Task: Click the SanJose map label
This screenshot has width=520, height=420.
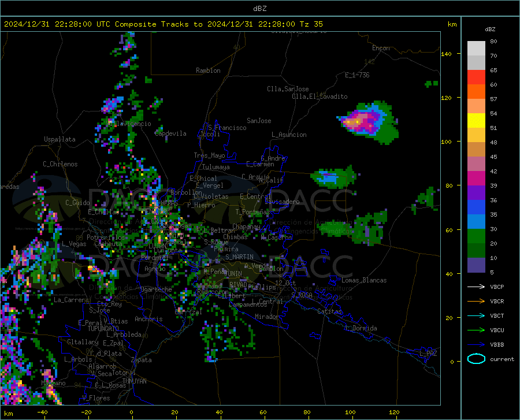Action: (259, 121)
